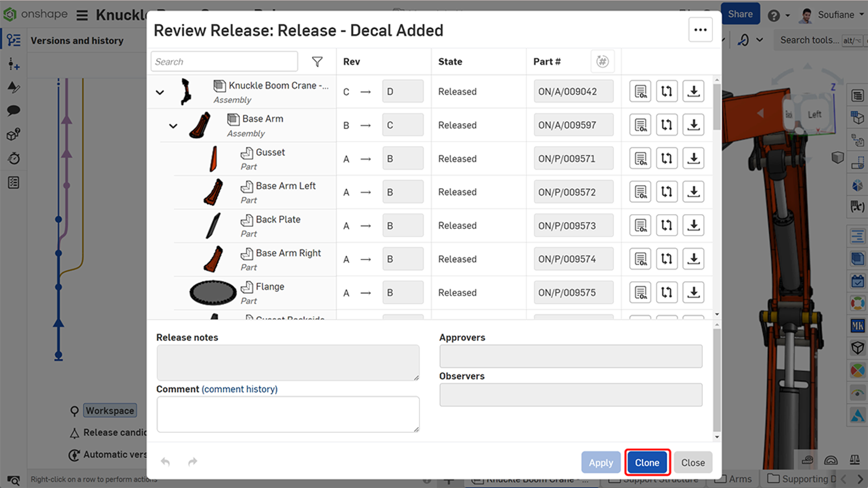
Task: Collapse the Knuckle Boom Crane assembly row
Action: [159, 92]
